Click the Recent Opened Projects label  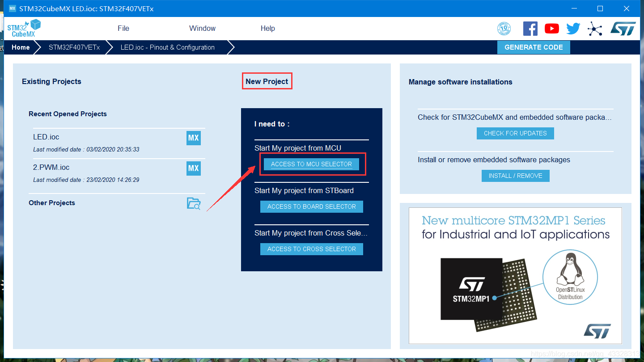68,114
